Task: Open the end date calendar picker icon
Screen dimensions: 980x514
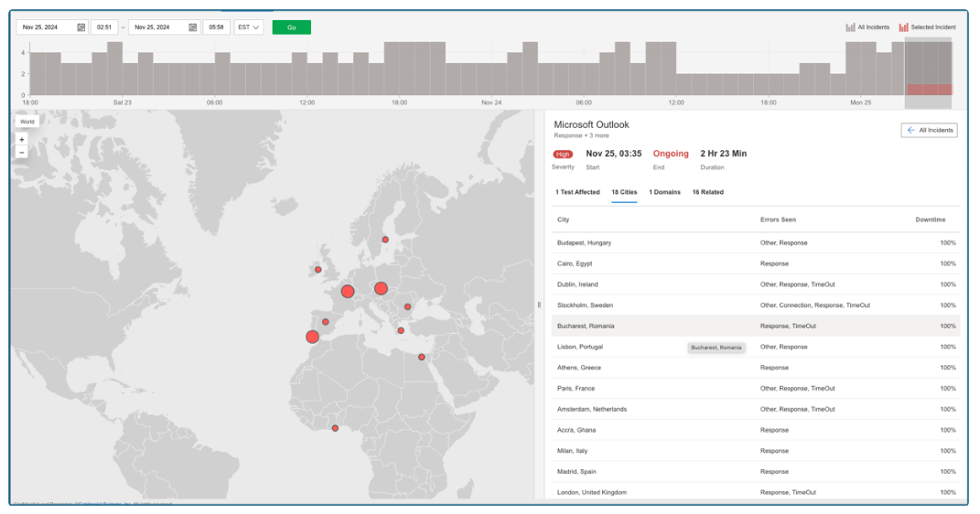Action: point(192,27)
